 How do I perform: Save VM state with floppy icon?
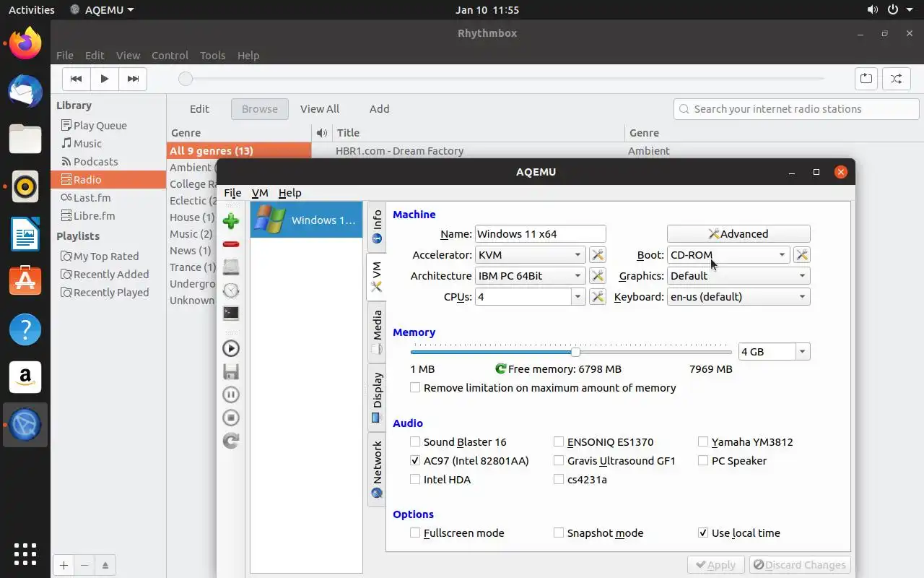[x=231, y=371]
